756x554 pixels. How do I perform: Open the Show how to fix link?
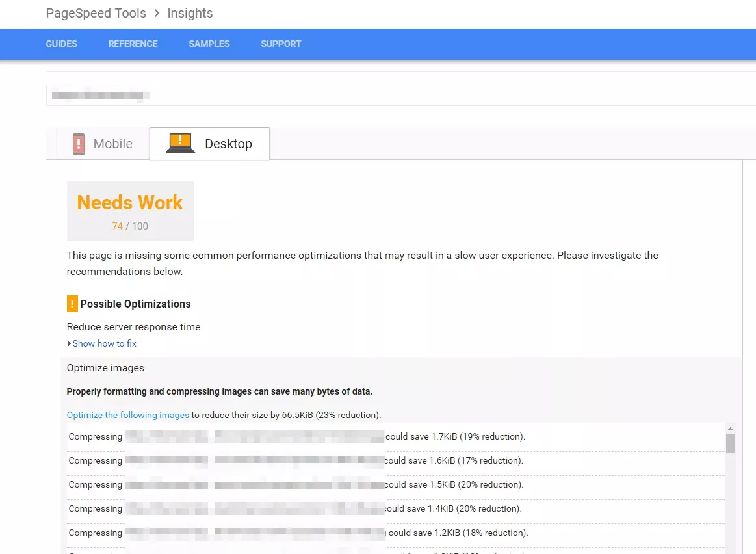tap(104, 344)
